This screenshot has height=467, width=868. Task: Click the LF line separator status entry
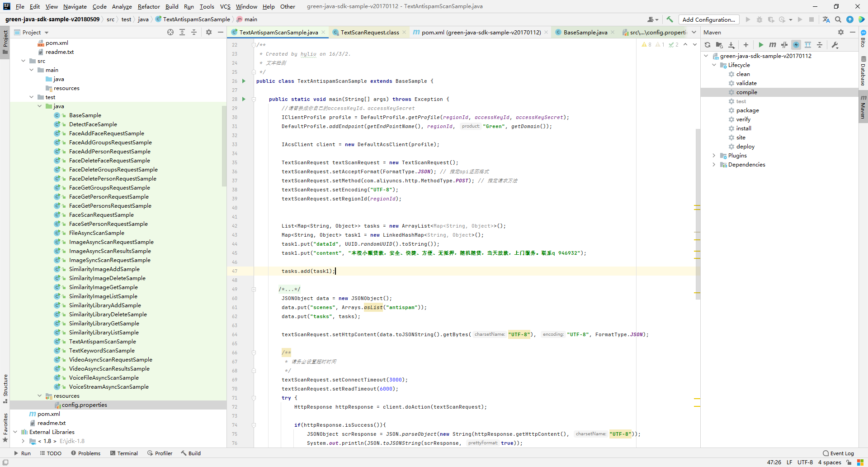pyautogui.click(x=789, y=462)
